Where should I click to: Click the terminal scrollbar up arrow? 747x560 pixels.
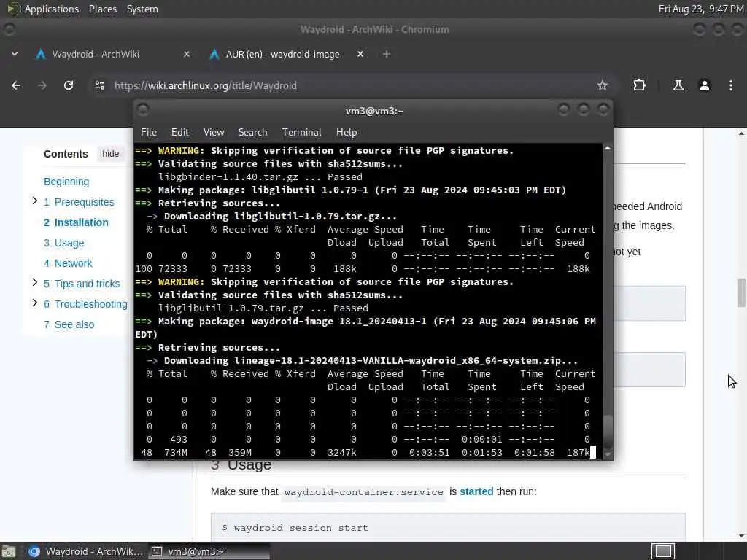[x=608, y=149]
